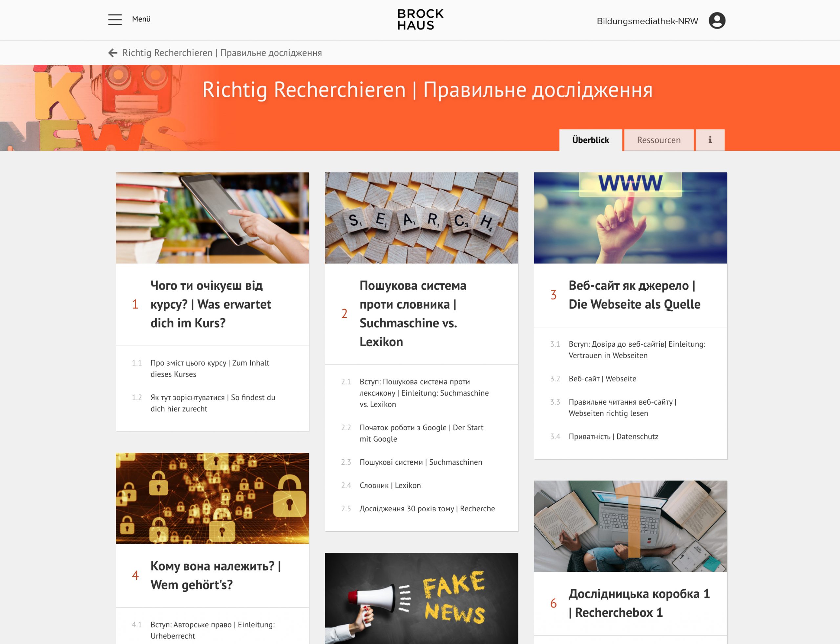Open lesson 3.4 Приватність | Datenschutz
The width and height of the screenshot is (840, 644).
coord(613,436)
